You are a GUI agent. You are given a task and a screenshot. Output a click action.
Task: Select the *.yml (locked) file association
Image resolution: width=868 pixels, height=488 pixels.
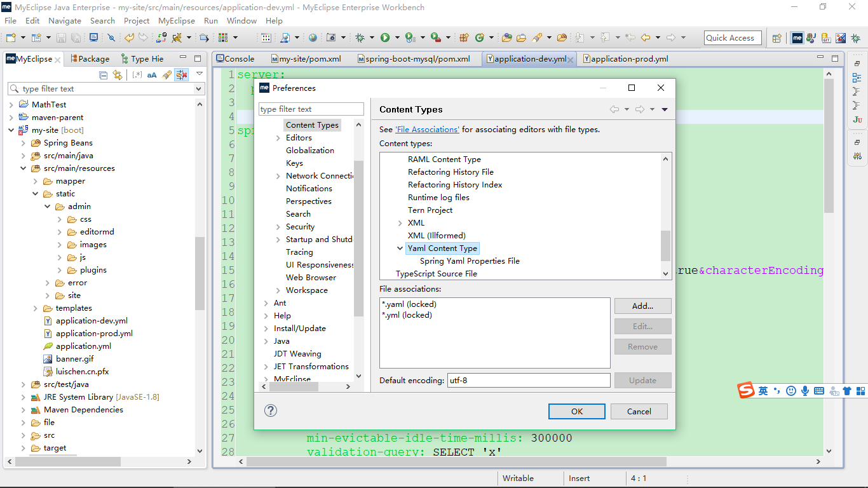pos(407,315)
